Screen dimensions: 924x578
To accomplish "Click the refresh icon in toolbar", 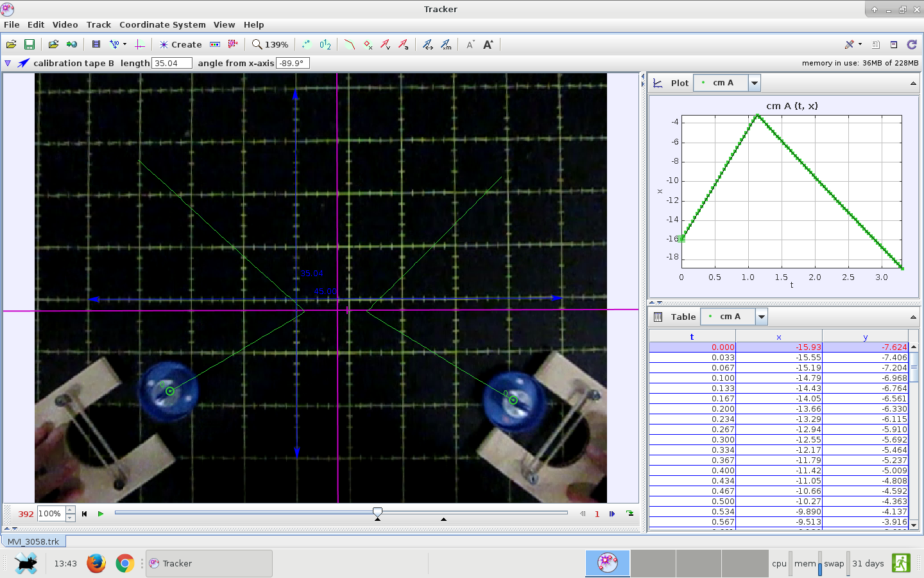I will click(911, 44).
